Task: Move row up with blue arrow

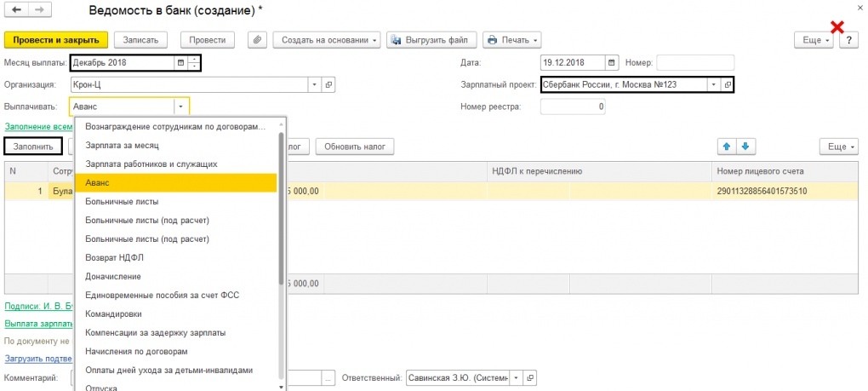Action: click(x=726, y=147)
